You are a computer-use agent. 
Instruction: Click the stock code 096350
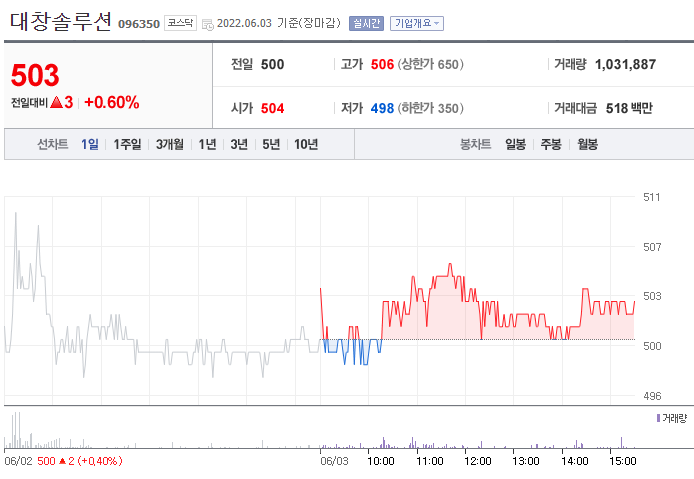coord(139,24)
